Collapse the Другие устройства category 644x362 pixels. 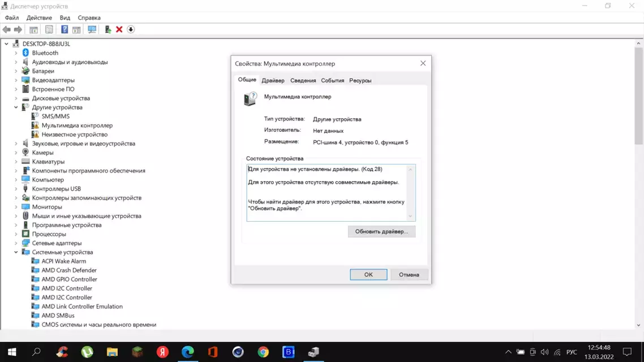coord(16,107)
